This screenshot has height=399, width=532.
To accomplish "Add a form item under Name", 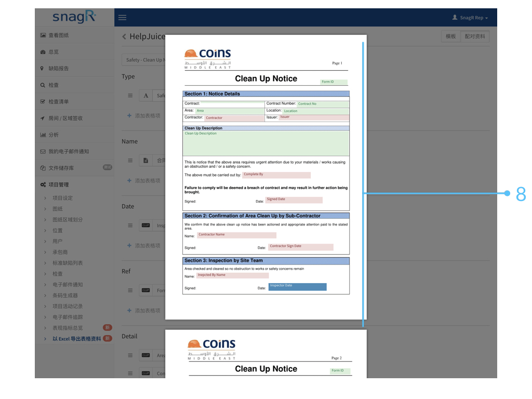I will tap(144, 181).
